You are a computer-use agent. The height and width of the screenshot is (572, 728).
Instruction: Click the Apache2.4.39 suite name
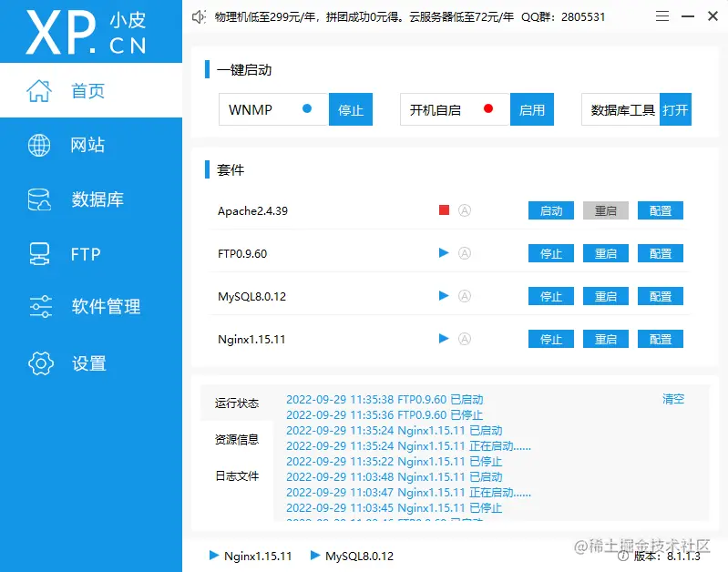252,210
